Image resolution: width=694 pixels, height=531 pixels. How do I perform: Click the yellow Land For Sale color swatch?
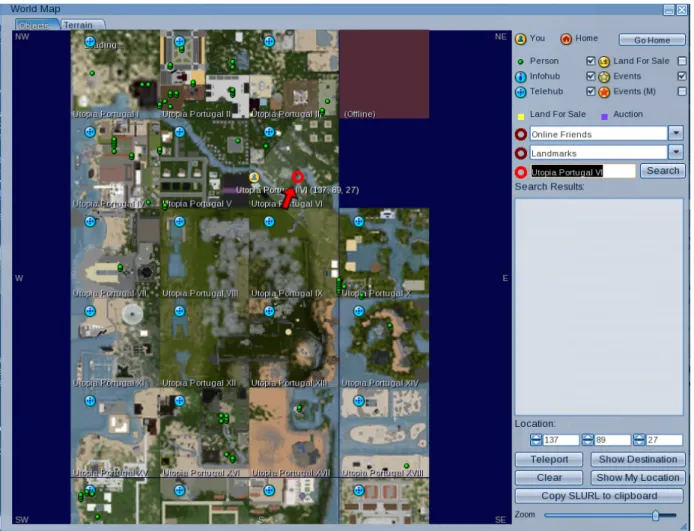(x=520, y=117)
